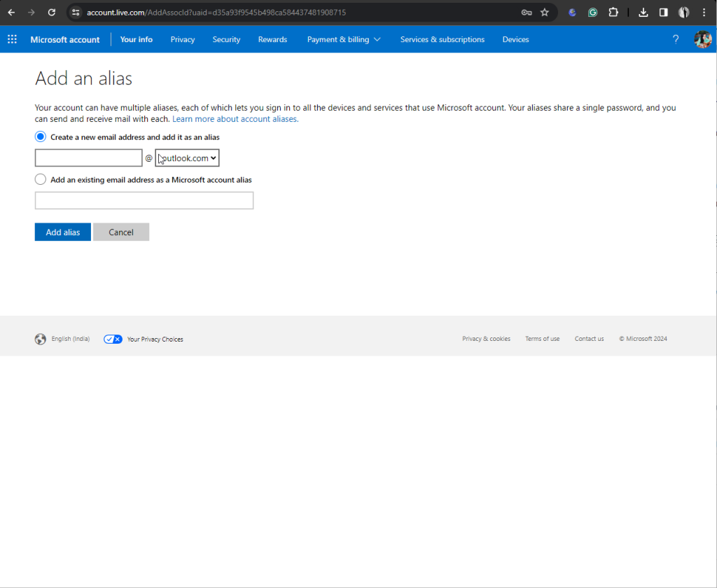
Task: Open the browser Extensions puzzle icon
Action: [x=613, y=13]
